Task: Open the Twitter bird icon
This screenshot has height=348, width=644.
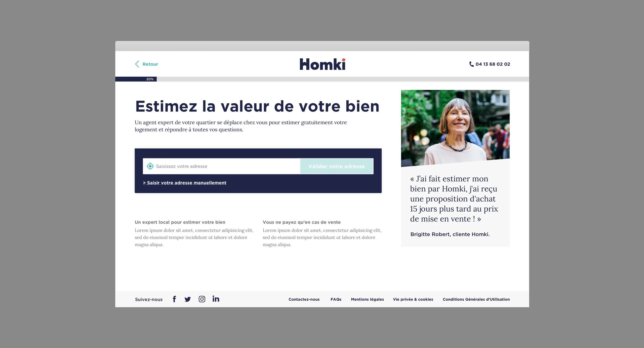Action: (x=188, y=299)
